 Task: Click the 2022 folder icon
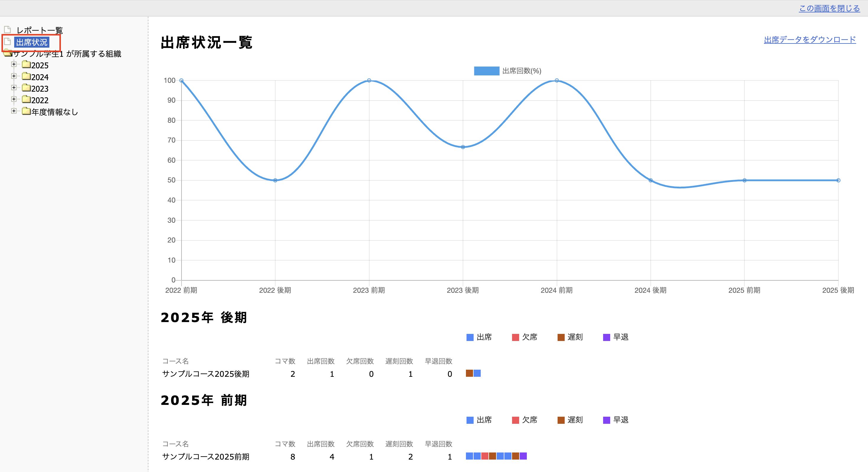point(26,99)
